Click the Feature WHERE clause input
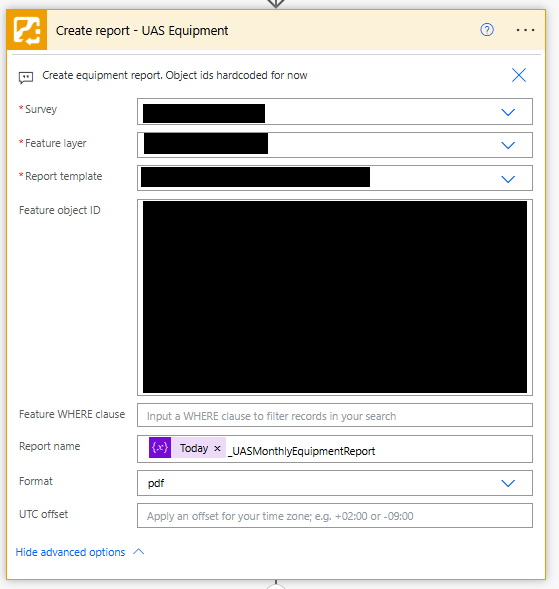This screenshot has width=559, height=589. click(335, 415)
